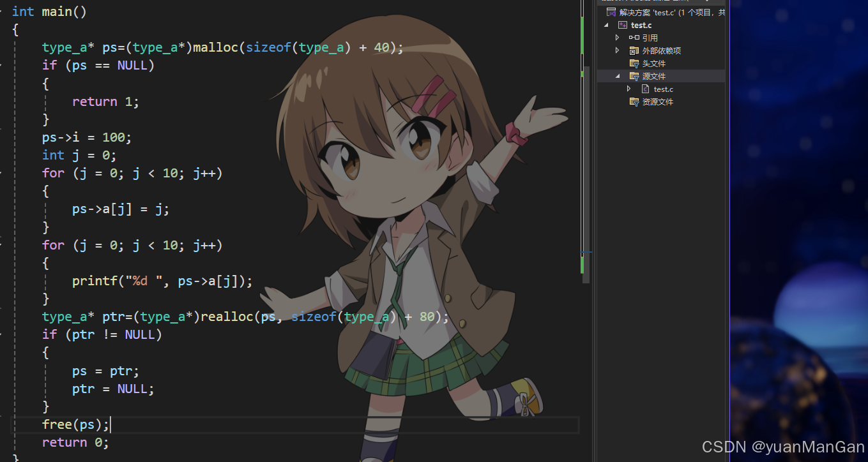868x462 pixels.
Task: Click the 引用 references icon
Action: click(x=634, y=38)
